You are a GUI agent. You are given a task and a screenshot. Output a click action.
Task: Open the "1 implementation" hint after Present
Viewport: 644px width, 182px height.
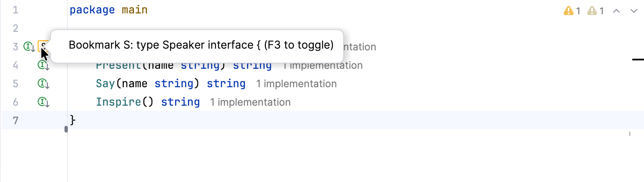click(x=322, y=65)
